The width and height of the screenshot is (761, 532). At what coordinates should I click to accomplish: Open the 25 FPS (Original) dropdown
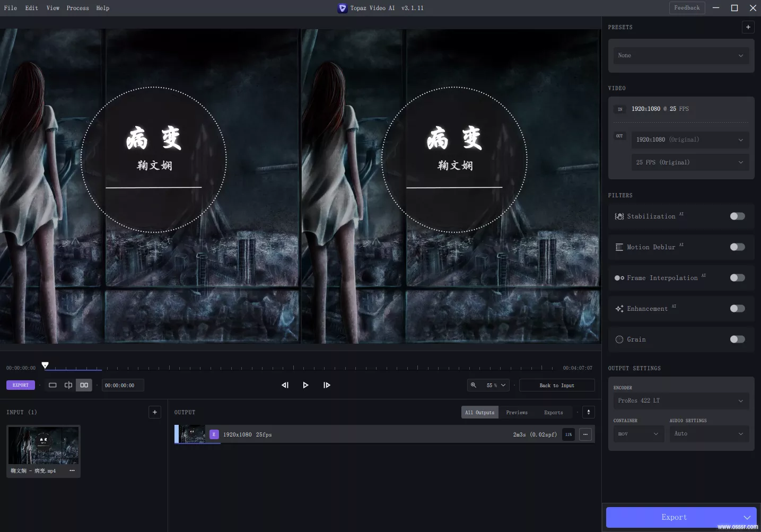[x=690, y=162]
